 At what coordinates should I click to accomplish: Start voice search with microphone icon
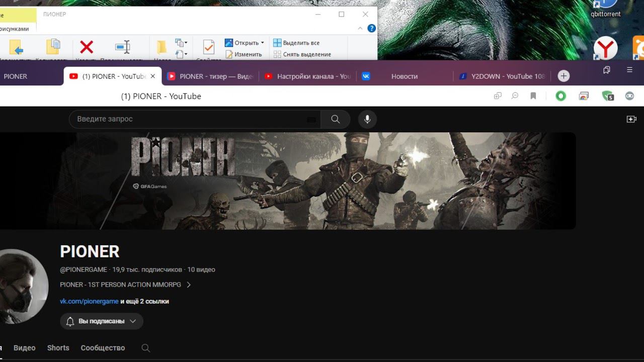pyautogui.click(x=367, y=119)
